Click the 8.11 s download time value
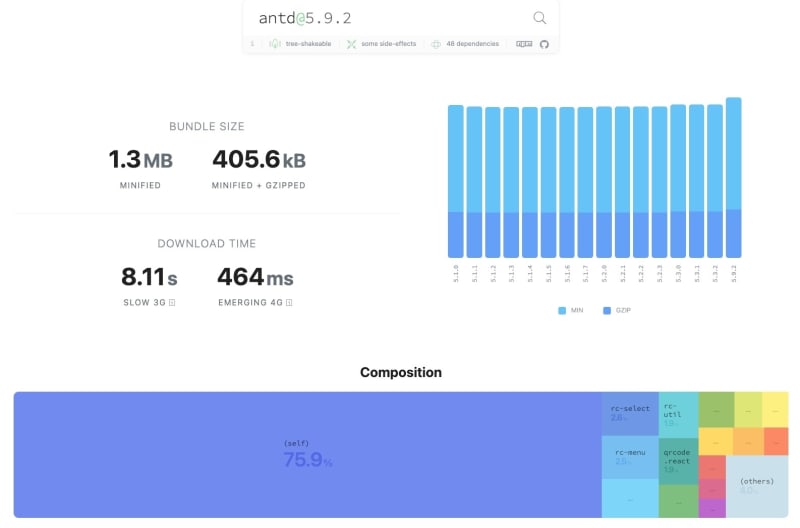800x528 pixels. click(149, 278)
